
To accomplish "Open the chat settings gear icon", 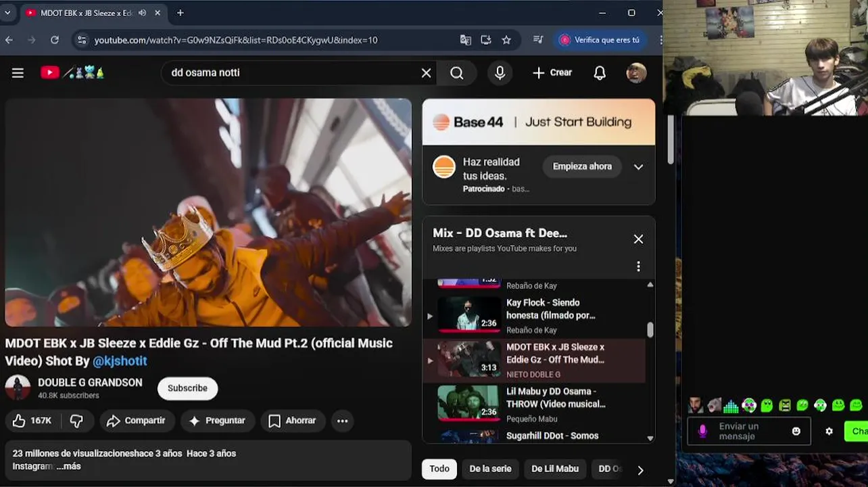I will [829, 431].
